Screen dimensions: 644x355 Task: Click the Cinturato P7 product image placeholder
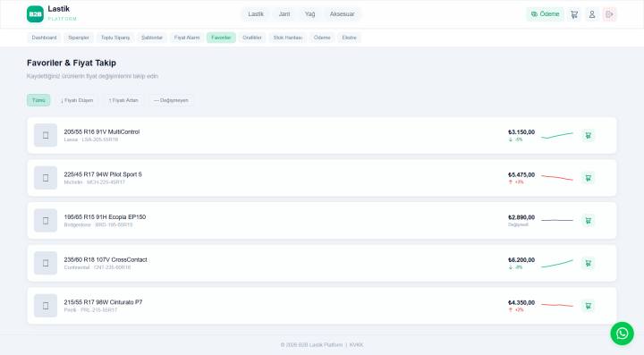46,306
